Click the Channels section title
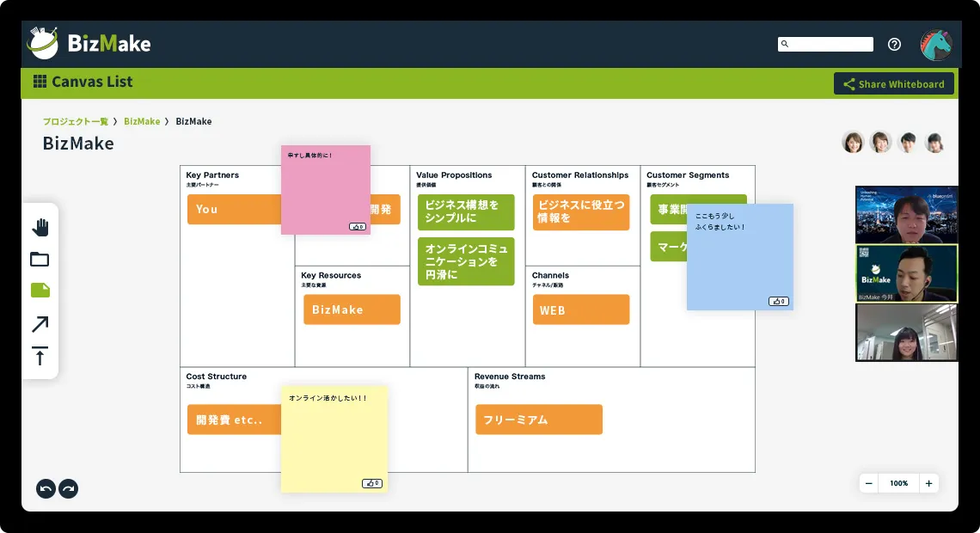Viewport: 980px width, 533px height. pos(550,275)
